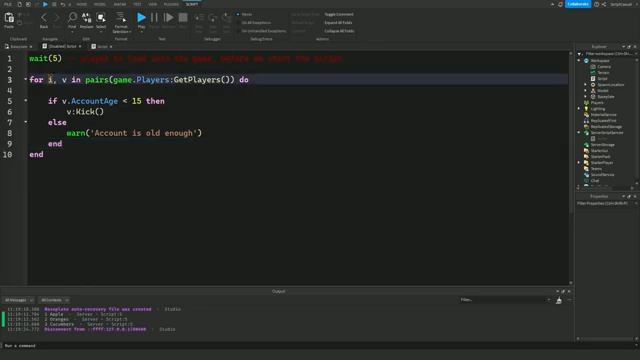The width and height of the screenshot is (640, 360).
Task: Collapse the else-block fold on line 7
Action: tap(25, 122)
